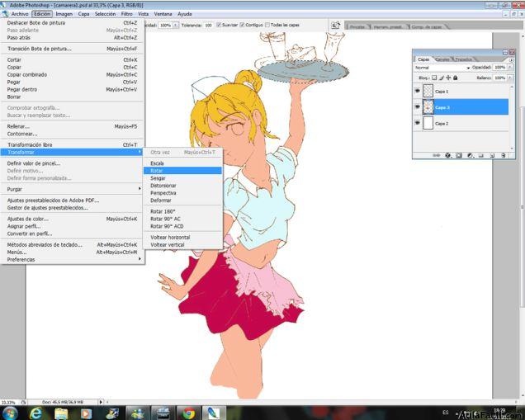525x420 pixels.
Task: Launch Internet Explorer from taskbar
Action: [35, 413]
